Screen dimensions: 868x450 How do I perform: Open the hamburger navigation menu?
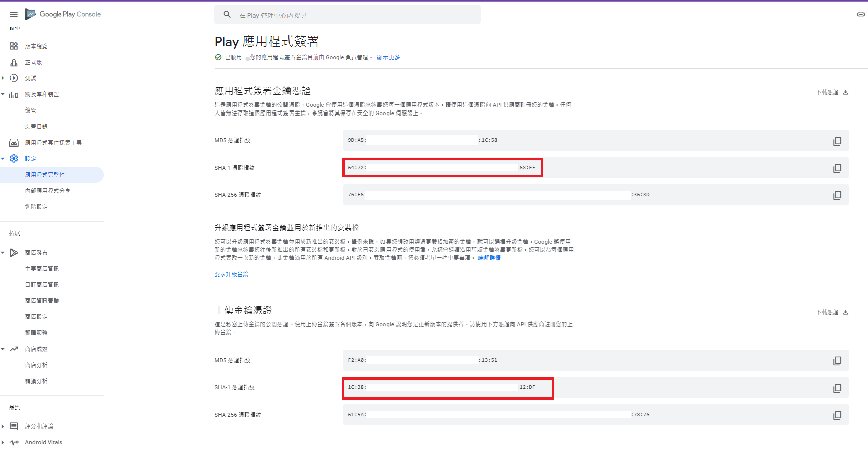tap(14, 14)
